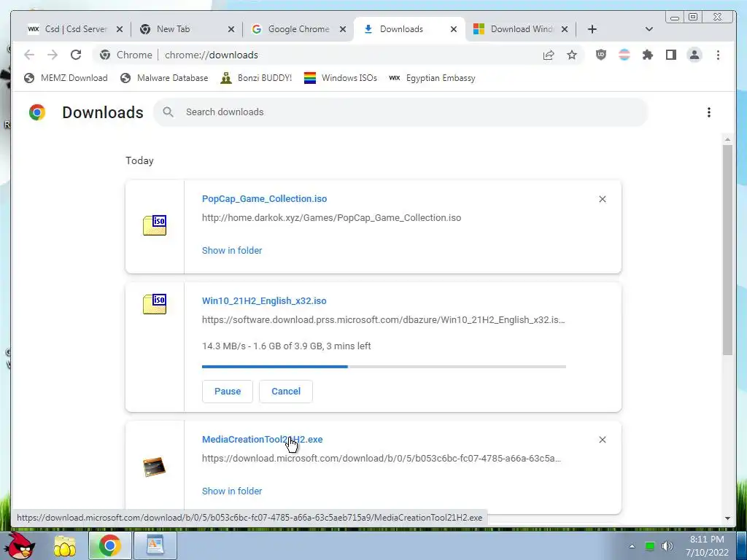Click the PopCap_Game_Collection.iso source URL
The height and width of the screenshot is (560, 747).
pos(332,217)
